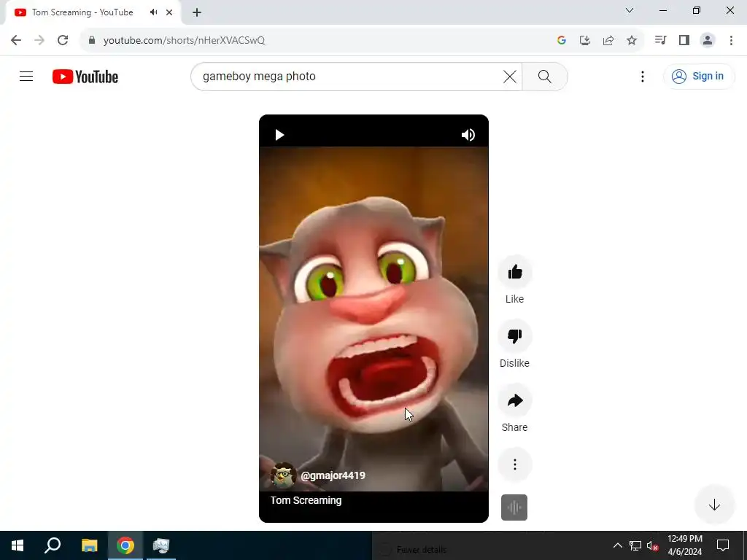Go to YouTube home via logo

pos(85,77)
